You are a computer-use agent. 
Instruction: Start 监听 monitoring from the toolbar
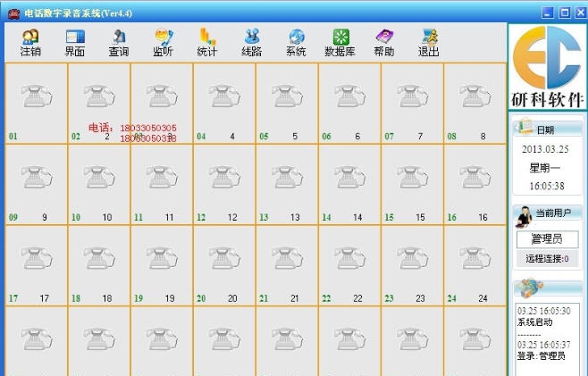tap(164, 43)
